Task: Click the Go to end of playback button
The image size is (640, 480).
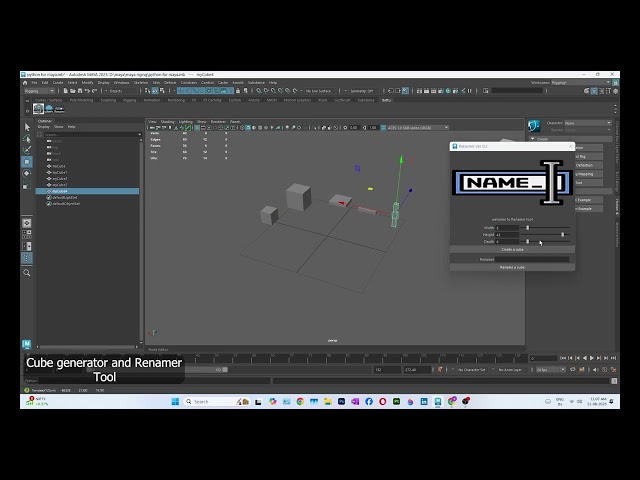Action: [613, 358]
